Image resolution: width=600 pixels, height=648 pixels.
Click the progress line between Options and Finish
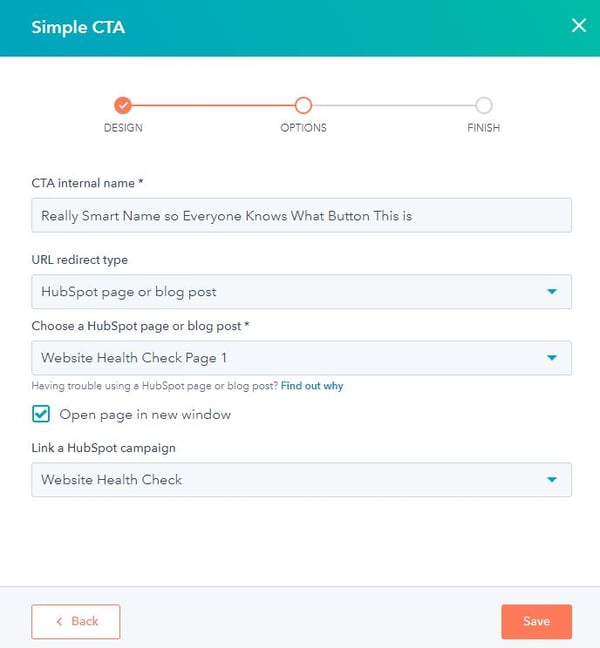pos(393,105)
